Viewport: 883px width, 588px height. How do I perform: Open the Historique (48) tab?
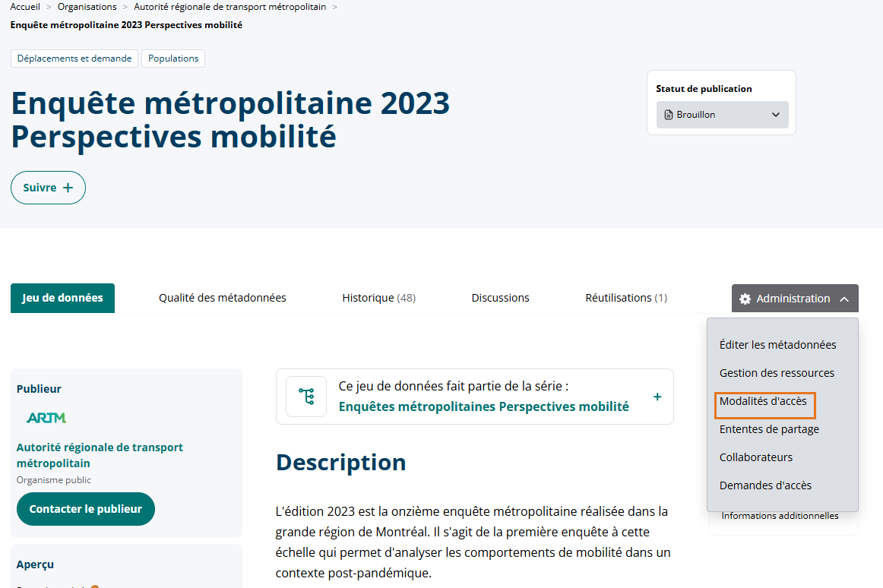[x=379, y=298]
